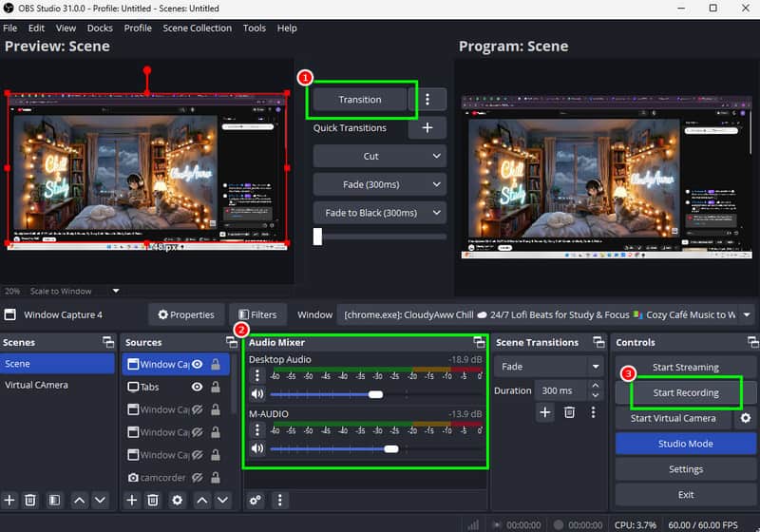
Task: Open virtual camera settings gear
Action: click(746, 418)
